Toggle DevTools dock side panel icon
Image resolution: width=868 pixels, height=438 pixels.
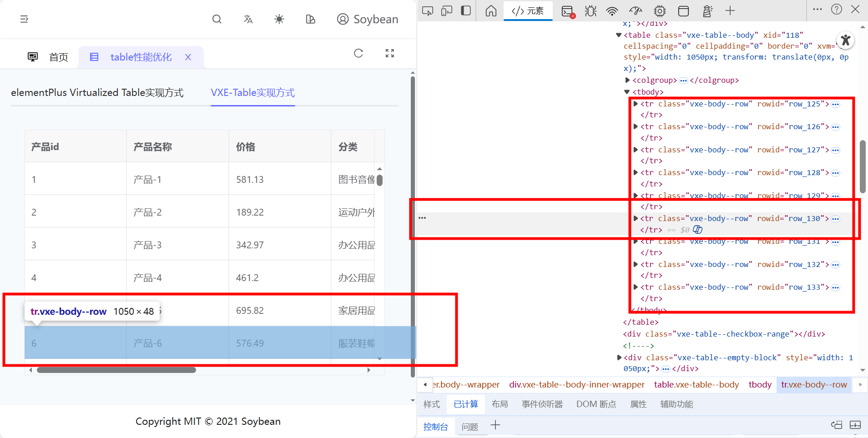pyautogui.click(x=465, y=10)
